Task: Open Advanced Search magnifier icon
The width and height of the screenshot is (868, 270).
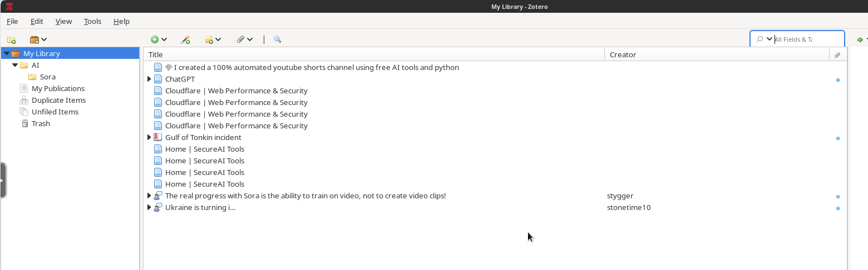Action: tap(277, 39)
